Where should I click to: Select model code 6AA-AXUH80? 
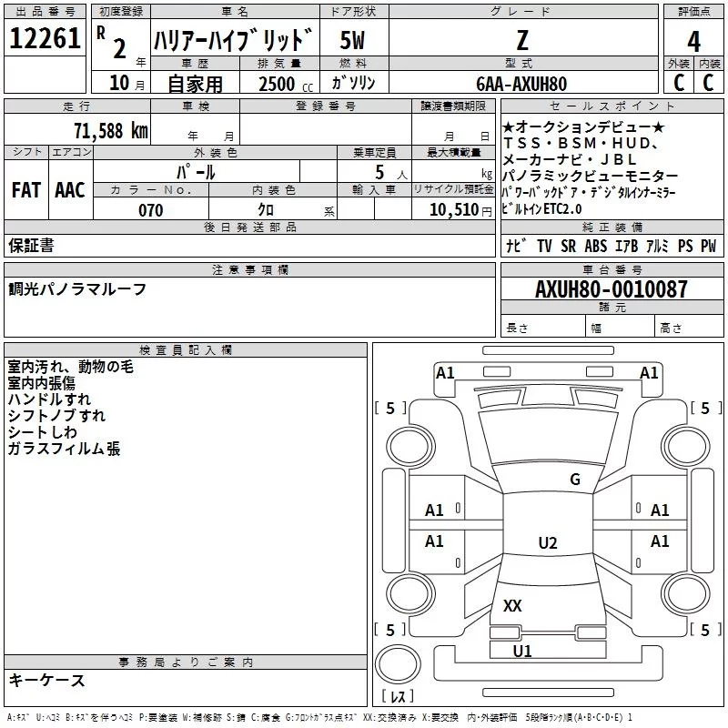click(x=521, y=84)
